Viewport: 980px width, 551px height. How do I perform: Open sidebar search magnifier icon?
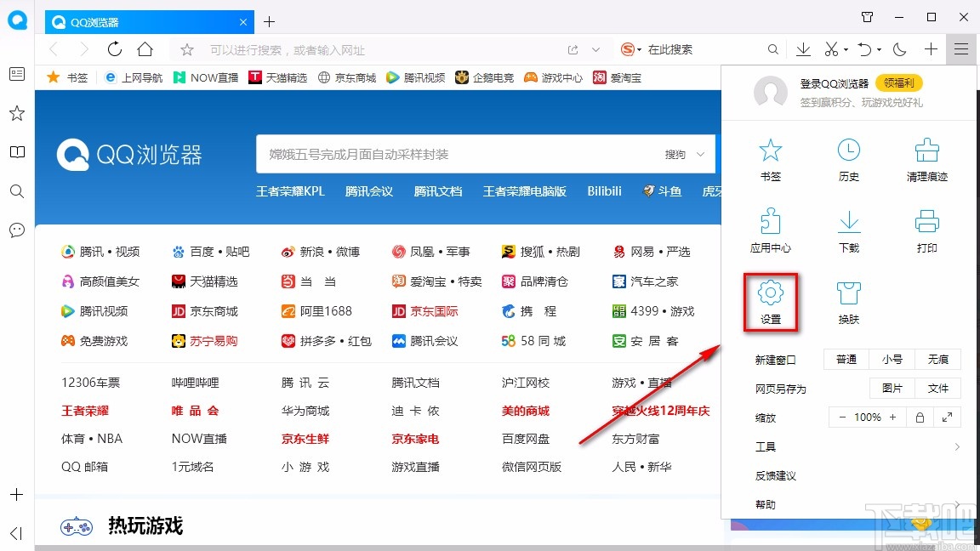[x=17, y=191]
